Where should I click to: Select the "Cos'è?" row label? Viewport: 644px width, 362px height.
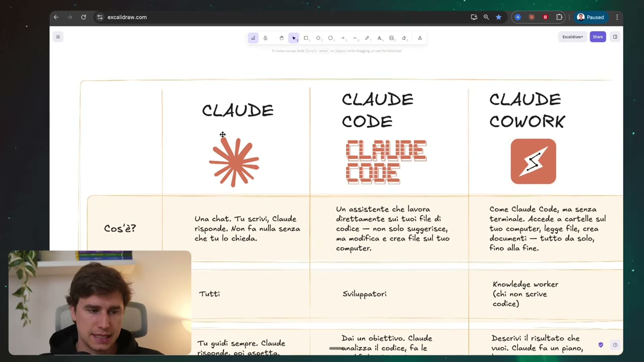click(x=120, y=229)
